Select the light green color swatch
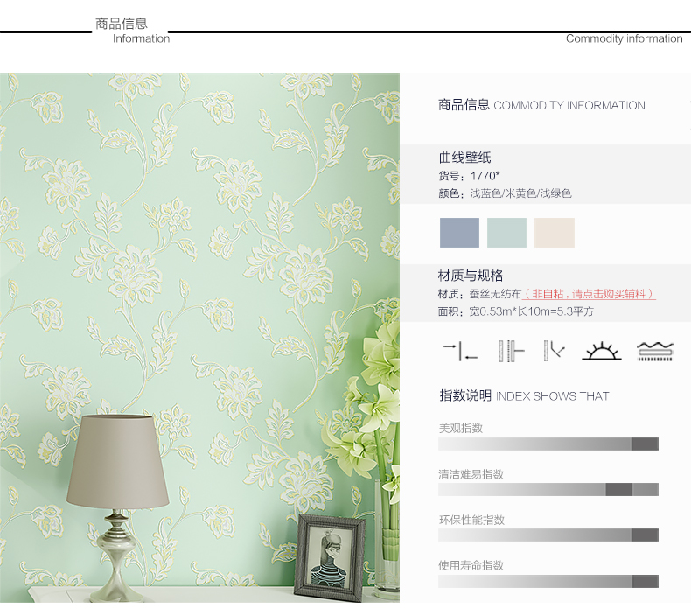The width and height of the screenshot is (691, 616). click(506, 234)
